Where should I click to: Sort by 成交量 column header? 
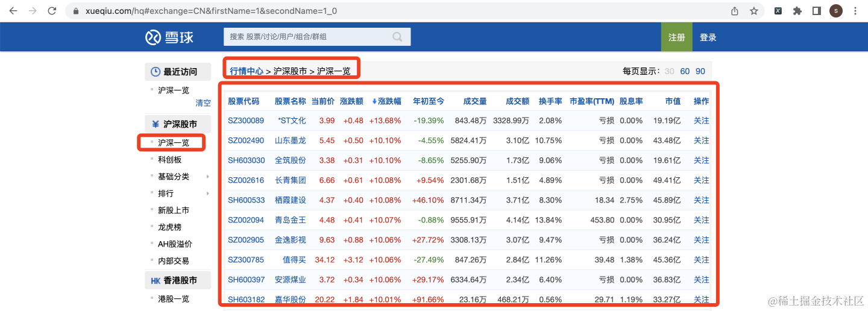click(475, 101)
